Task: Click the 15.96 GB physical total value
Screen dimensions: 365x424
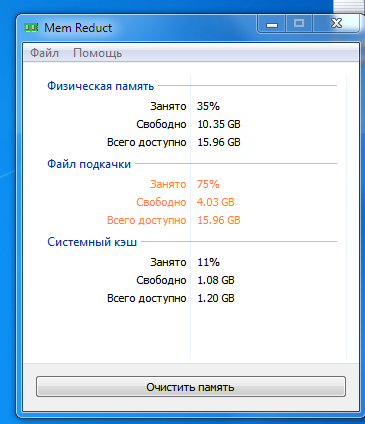Action: (219, 142)
